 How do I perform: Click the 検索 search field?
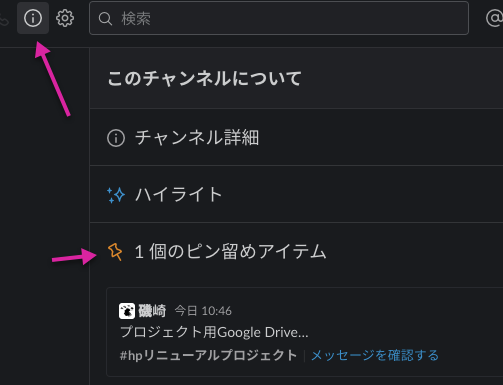pyautogui.click(x=279, y=18)
